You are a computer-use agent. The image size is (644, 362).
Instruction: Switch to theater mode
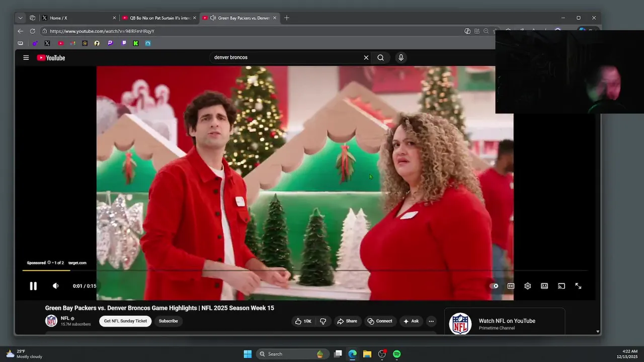click(x=544, y=286)
